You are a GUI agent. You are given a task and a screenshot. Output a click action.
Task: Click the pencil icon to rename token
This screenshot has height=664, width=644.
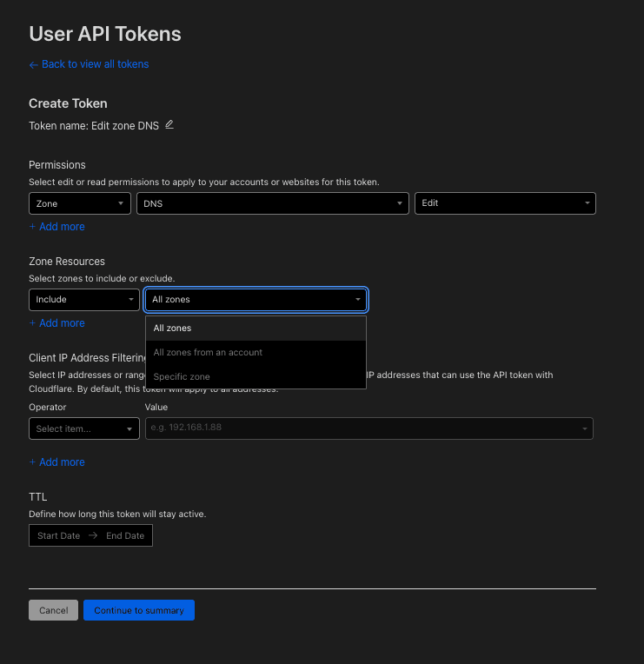point(169,124)
